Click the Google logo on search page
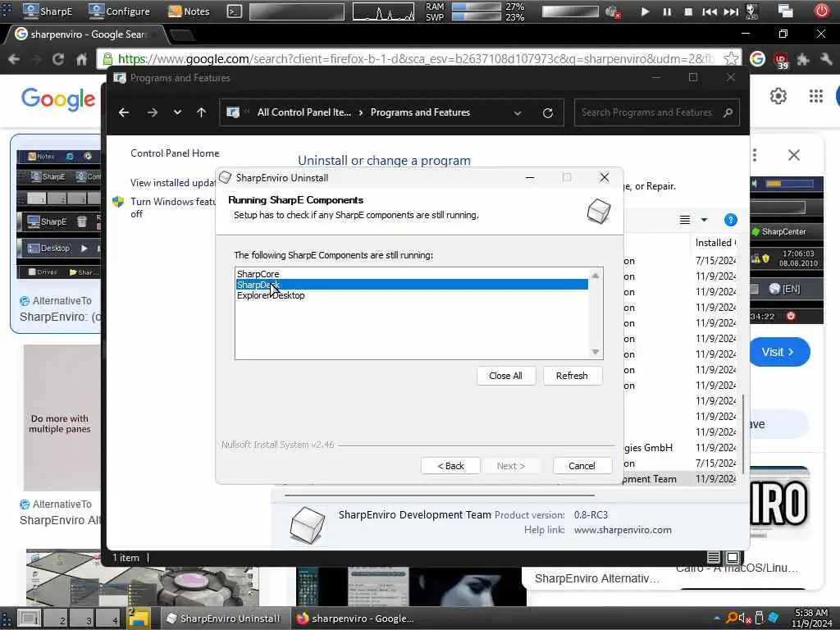The height and width of the screenshot is (630, 840). tap(58, 98)
